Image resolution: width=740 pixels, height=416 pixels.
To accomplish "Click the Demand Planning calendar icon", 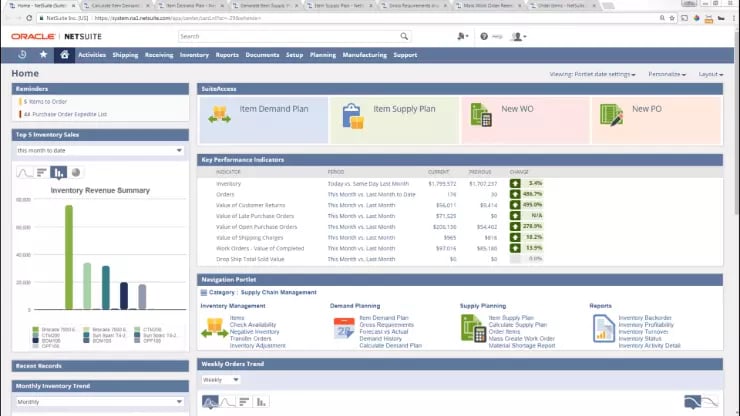I will point(344,329).
